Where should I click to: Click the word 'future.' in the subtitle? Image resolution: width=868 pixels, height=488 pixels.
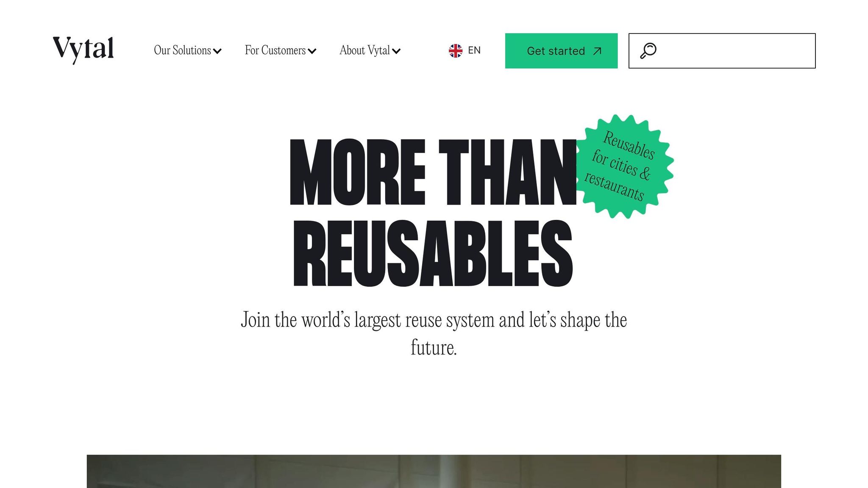tap(434, 348)
